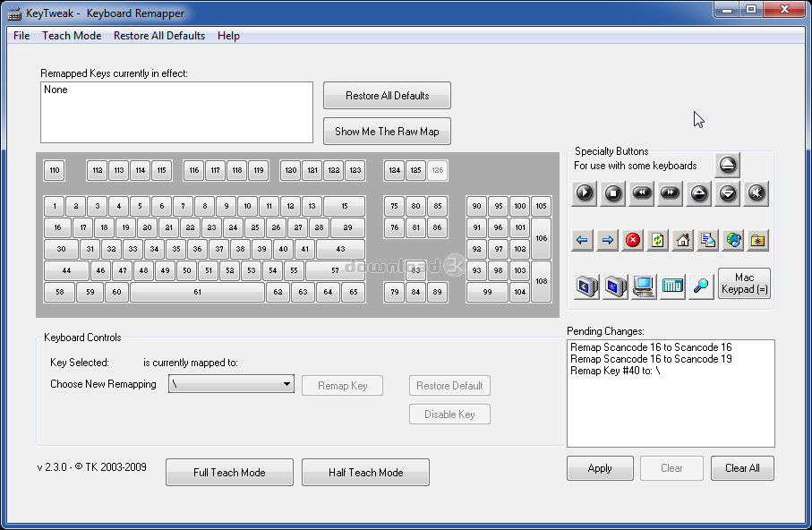Image resolution: width=812 pixels, height=530 pixels.
Task: Select keyboard key 15
Action: coord(345,206)
